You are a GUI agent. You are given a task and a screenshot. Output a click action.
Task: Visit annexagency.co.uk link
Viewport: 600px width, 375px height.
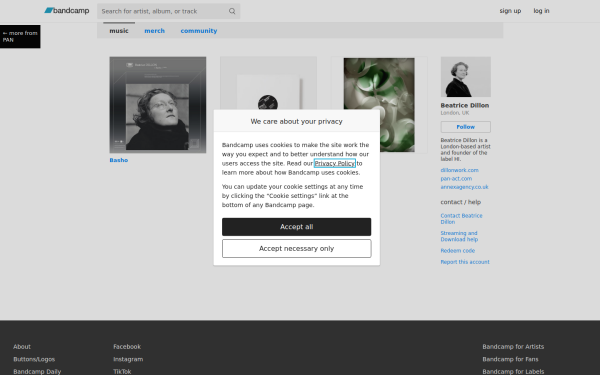click(x=464, y=187)
